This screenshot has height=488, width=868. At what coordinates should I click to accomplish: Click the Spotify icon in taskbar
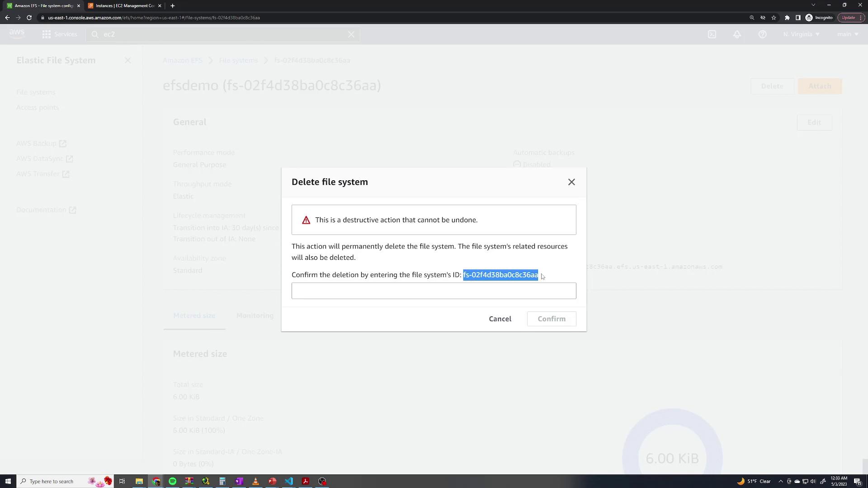coord(173,481)
